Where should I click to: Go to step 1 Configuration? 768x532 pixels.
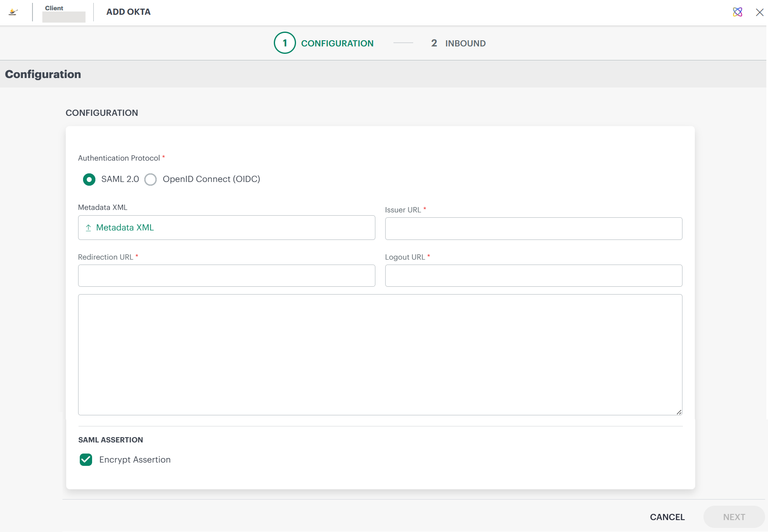(324, 43)
